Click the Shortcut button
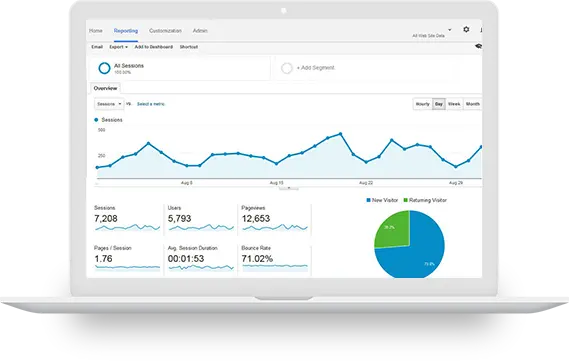This screenshot has height=361, width=569. 189,47
